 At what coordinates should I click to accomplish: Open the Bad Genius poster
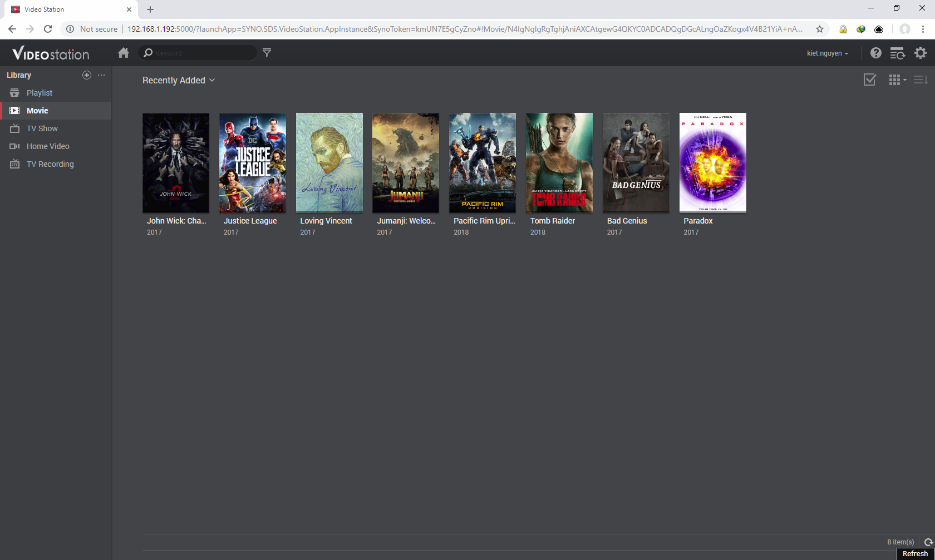pos(636,162)
